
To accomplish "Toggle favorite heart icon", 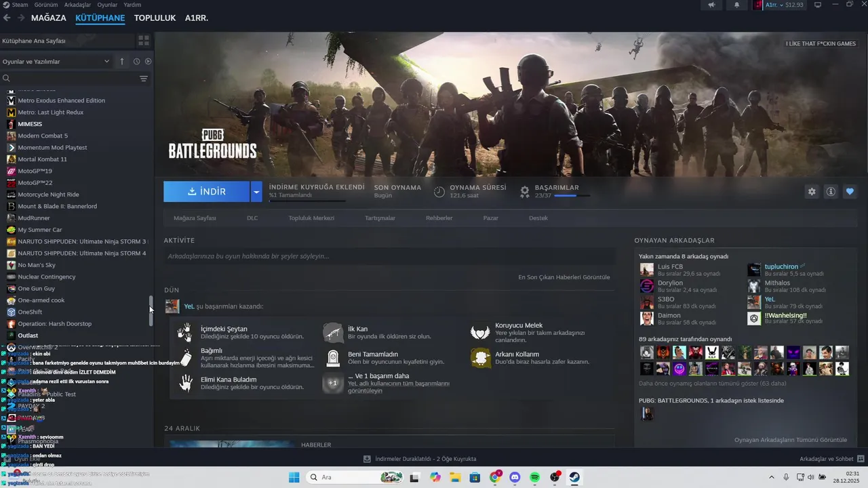I will pos(850,192).
